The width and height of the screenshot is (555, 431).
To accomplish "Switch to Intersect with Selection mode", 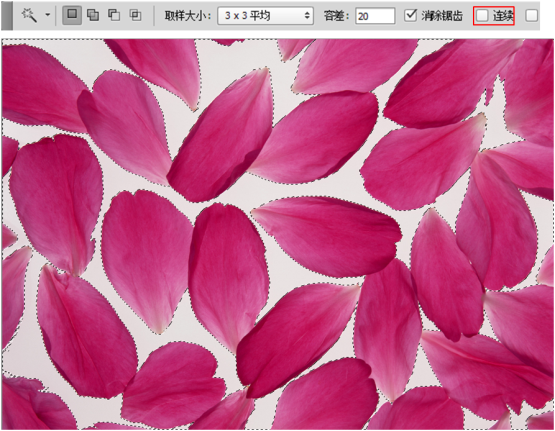I will 135,15.
